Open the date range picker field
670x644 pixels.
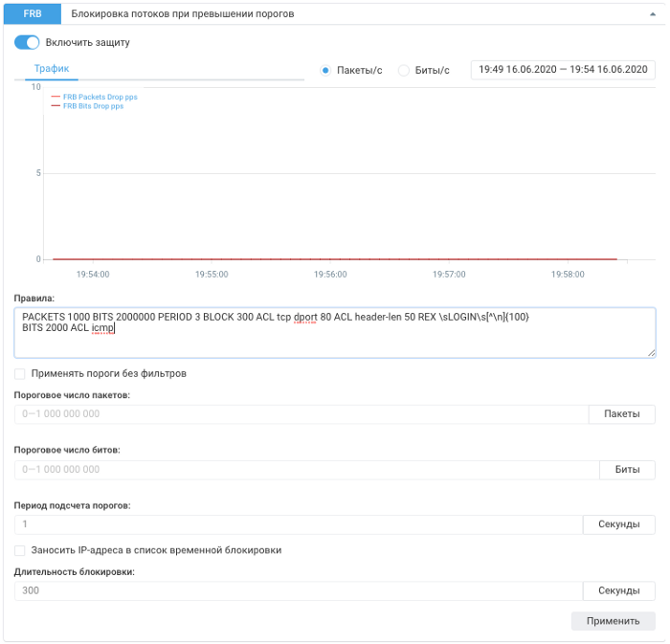point(563,70)
